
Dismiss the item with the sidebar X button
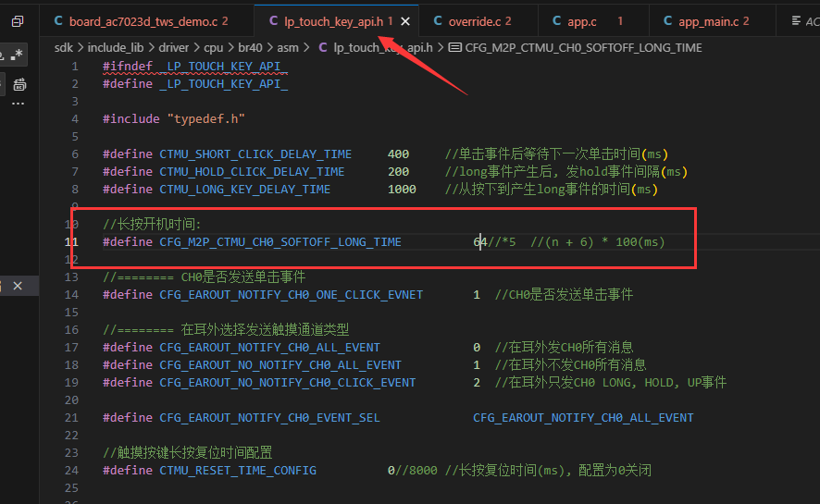pos(18,286)
